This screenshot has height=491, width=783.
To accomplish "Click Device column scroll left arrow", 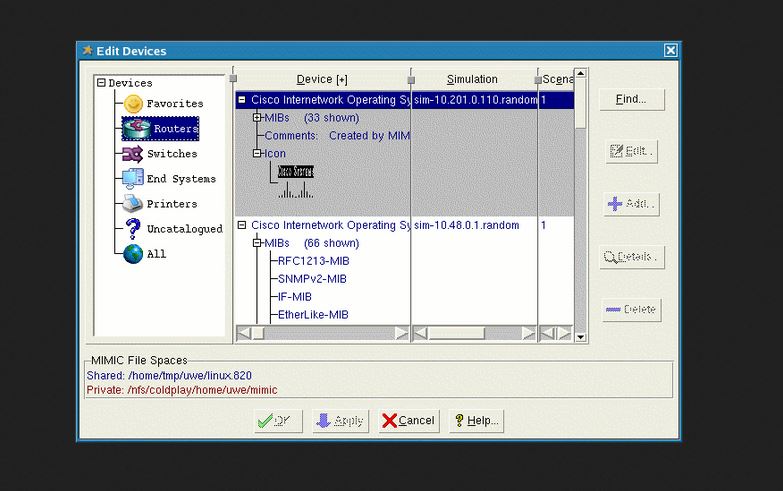I will [244, 333].
